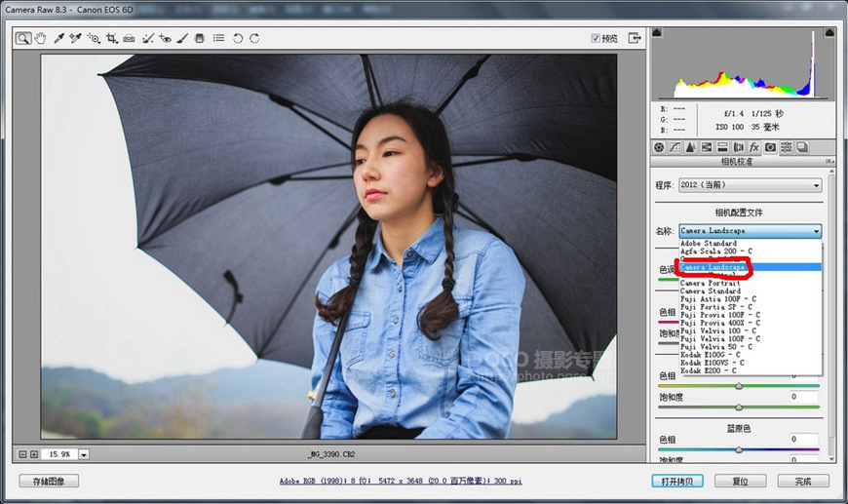Open the Effects fx panel tab
This screenshot has height=504, width=848.
[x=753, y=147]
